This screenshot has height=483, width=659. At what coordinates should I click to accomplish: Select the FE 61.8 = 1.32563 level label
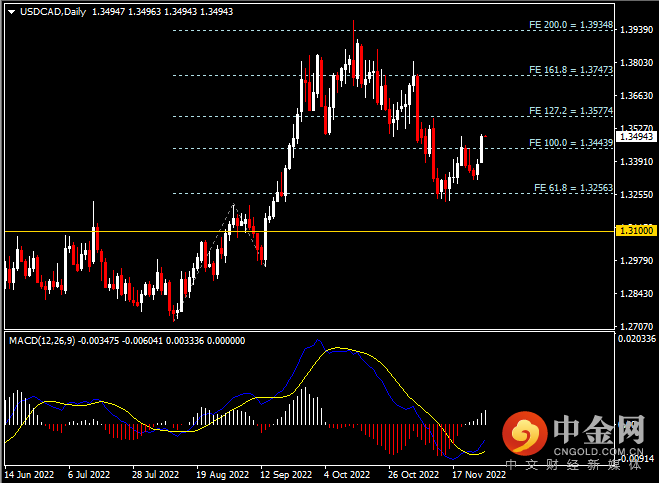[x=571, y=187]
